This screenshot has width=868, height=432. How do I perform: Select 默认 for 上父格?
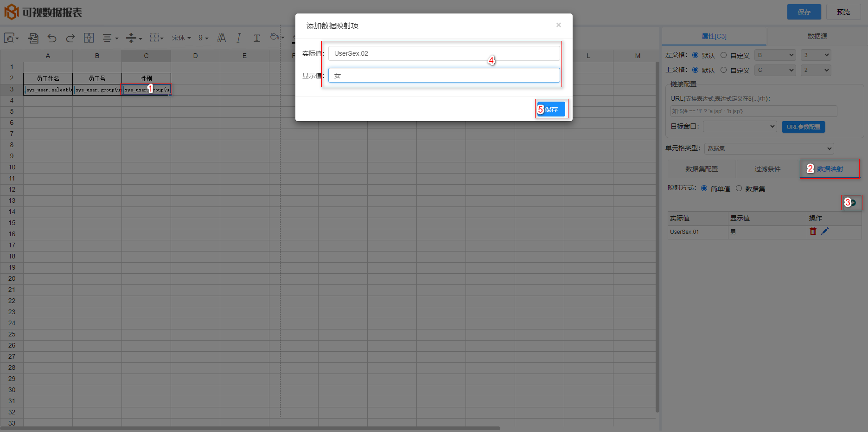(695, 70)
